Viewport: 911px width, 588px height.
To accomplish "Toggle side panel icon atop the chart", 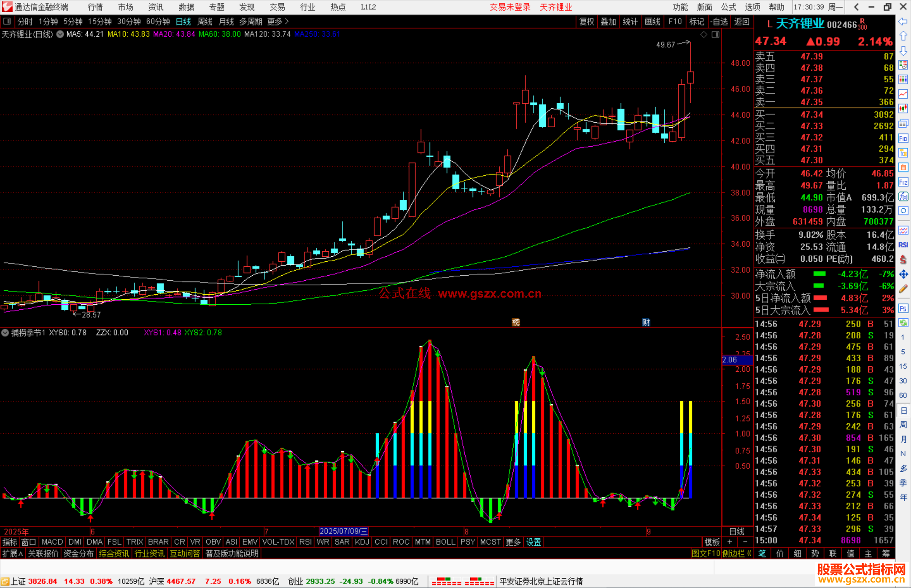I will tap(715, 35).
